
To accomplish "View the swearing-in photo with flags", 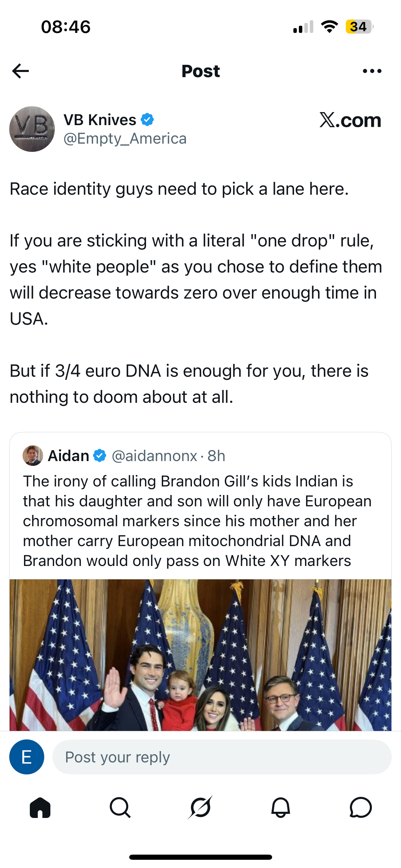I will (x=200, y=655).
